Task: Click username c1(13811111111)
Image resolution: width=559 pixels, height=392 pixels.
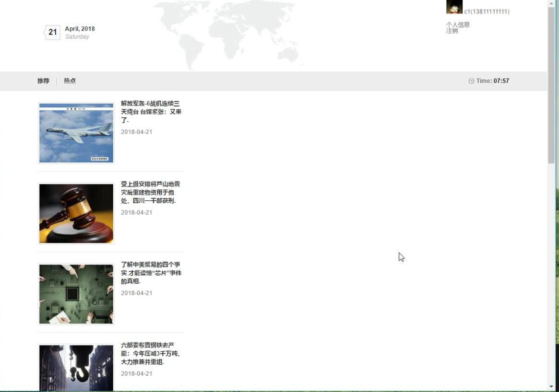Action: coord(487,12)
